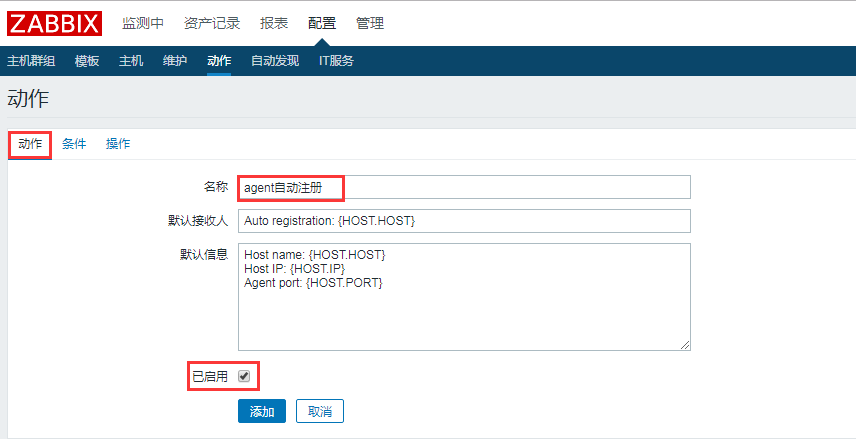Screen dimensions: 856x439
Task: Click the 默认信息 text area
Action: (464, 296)
